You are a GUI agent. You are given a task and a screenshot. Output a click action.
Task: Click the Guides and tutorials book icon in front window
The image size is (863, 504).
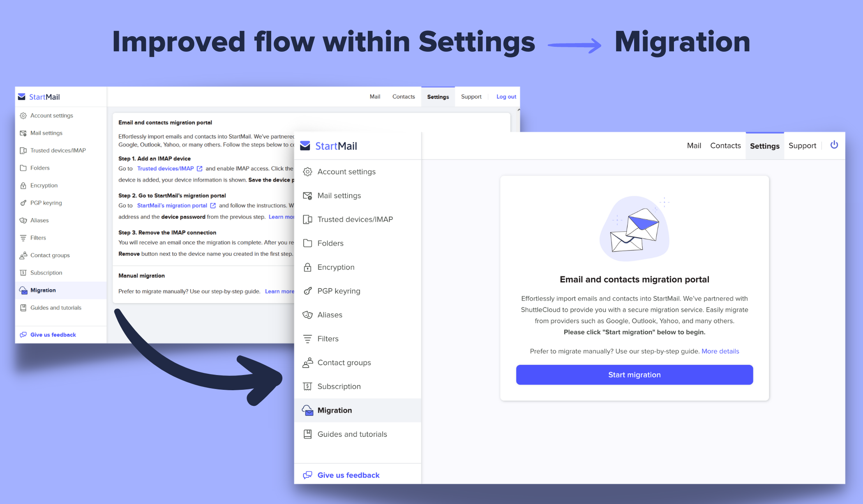click(307, 434)
